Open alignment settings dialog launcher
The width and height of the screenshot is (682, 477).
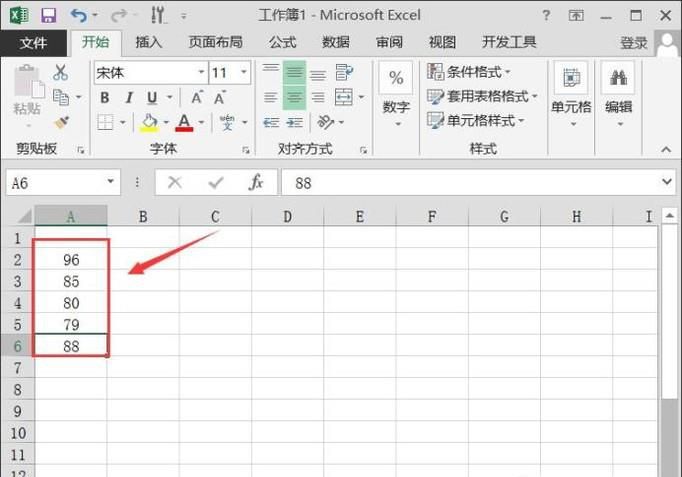pos(363,150)
